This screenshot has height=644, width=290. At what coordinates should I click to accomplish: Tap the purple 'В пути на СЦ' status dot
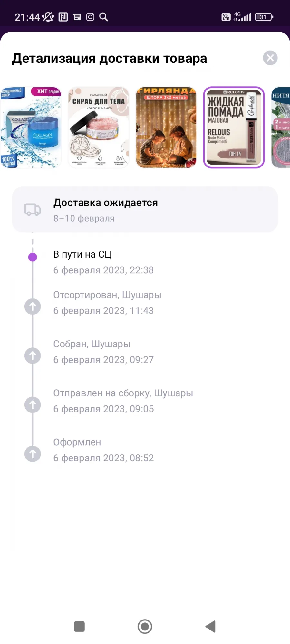(33, 257)
